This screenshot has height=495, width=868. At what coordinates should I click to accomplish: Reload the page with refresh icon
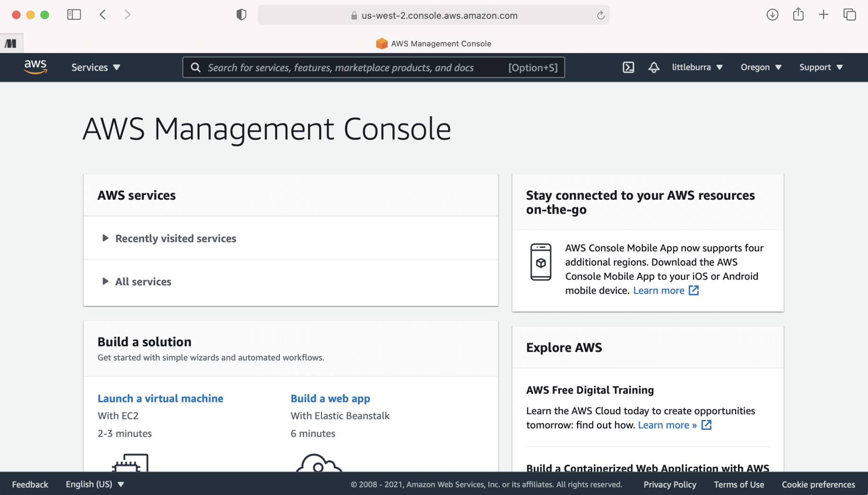pyautogui.click(x=600, y=15)
